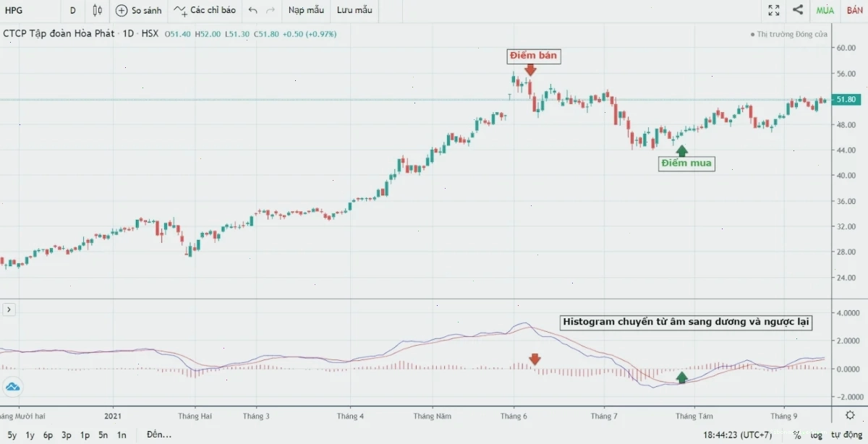868x444 pixels.
Task: Click the 60.00 price axis label
Action: pyautogui.click(x=846, y=48)
